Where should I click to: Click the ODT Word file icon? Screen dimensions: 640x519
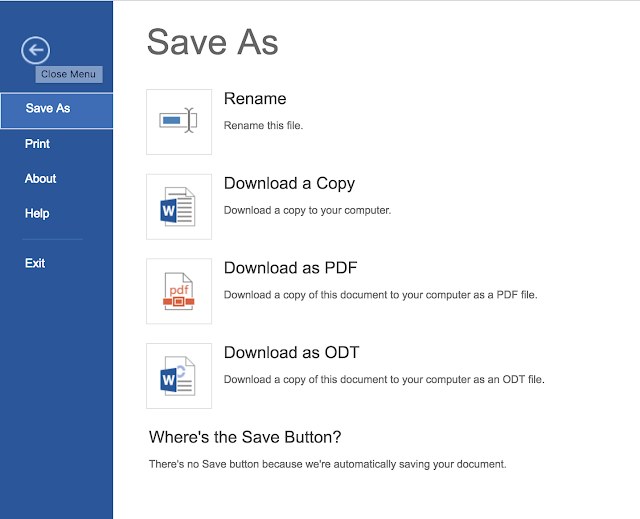pos(179,376)
